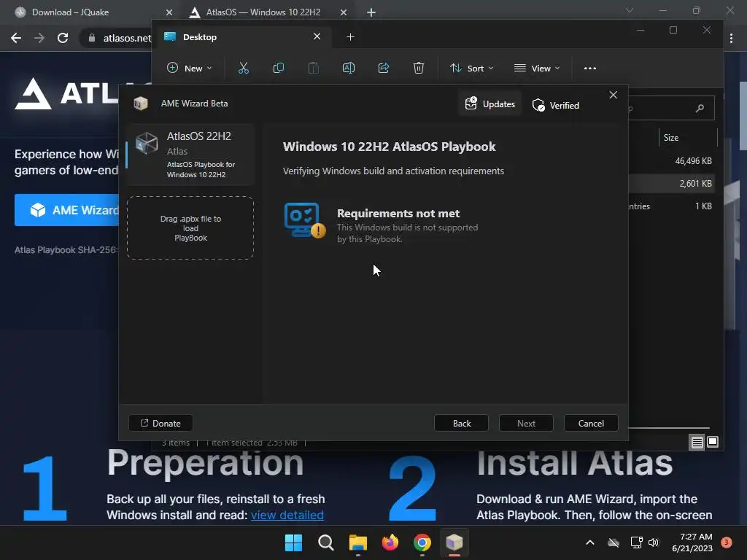Go Back in the AME Wizard
747x560 pixels.
(461, 423)
